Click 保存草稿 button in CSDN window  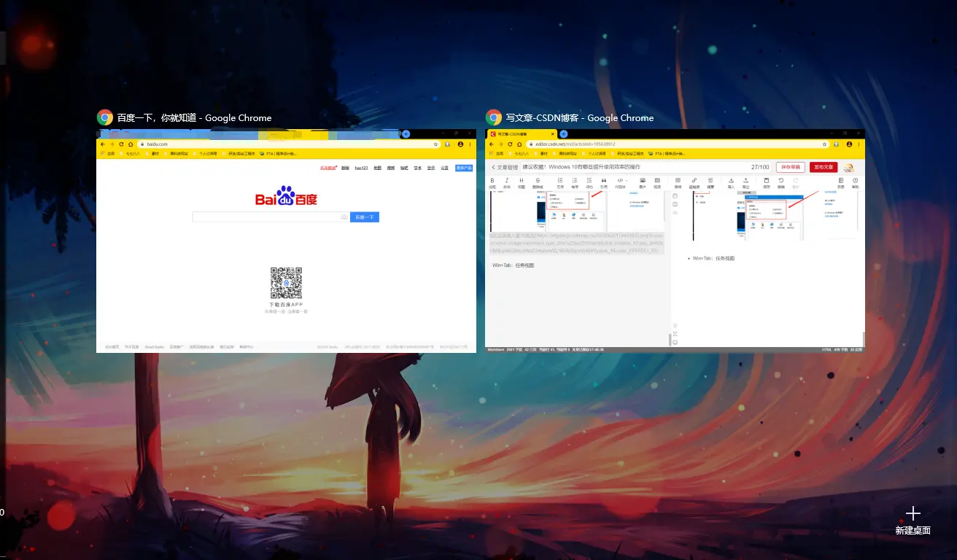click(791, 167)
